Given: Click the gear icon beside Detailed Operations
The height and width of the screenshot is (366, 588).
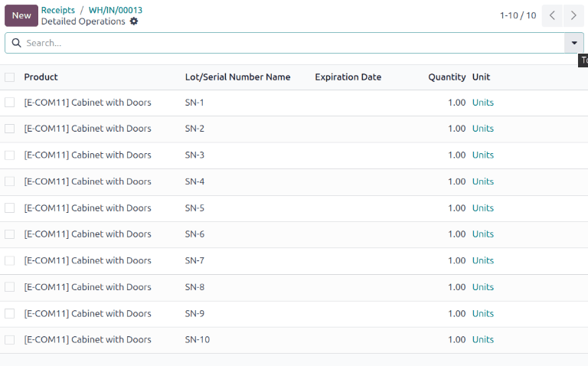Looking at the screenshot, I should (x=134, y=21).
